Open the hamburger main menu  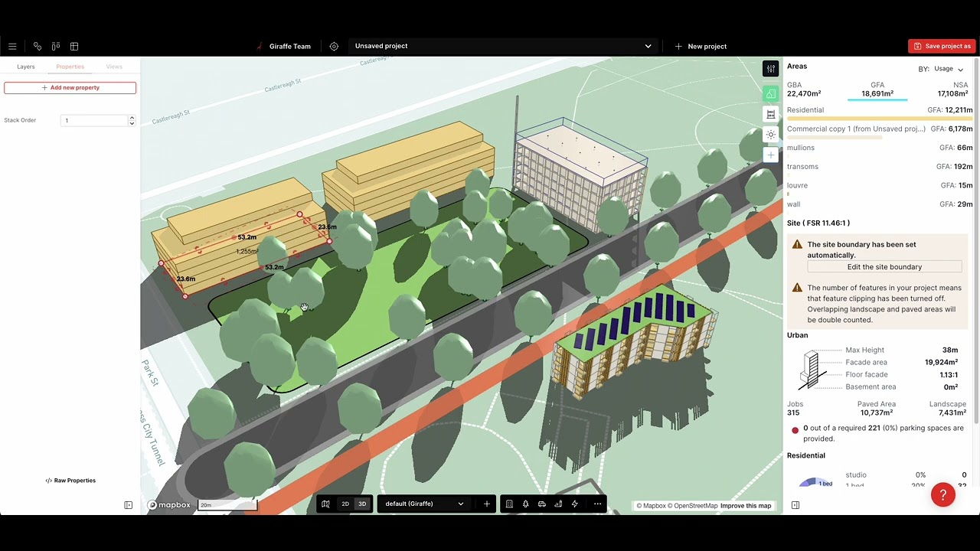pyautogui.click(x=12, y=46)
